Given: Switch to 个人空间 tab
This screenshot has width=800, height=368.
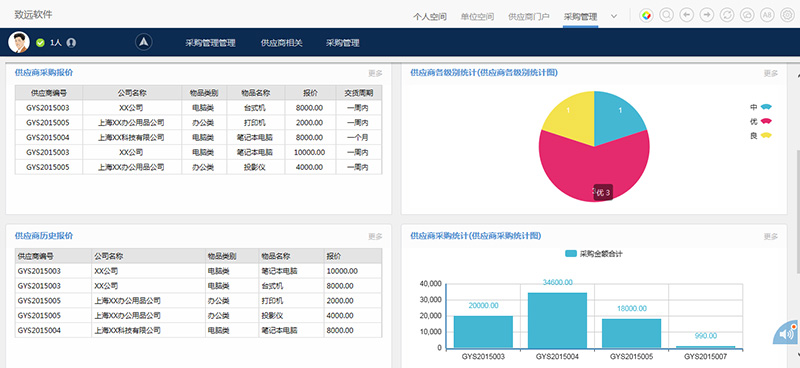Looking at the screenshot, I should click(x=430, y=17).
